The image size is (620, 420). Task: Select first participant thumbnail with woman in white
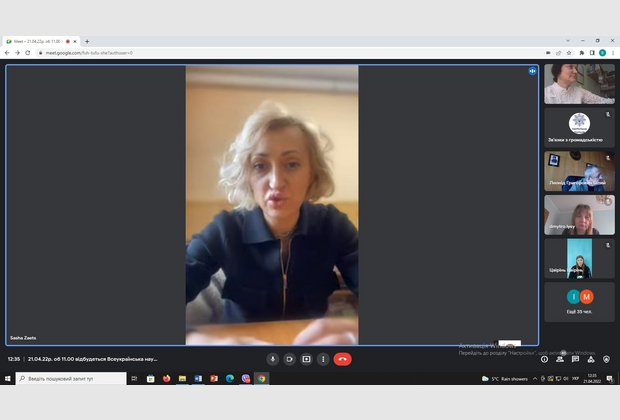pyautogui.click(x=579, y=84)
